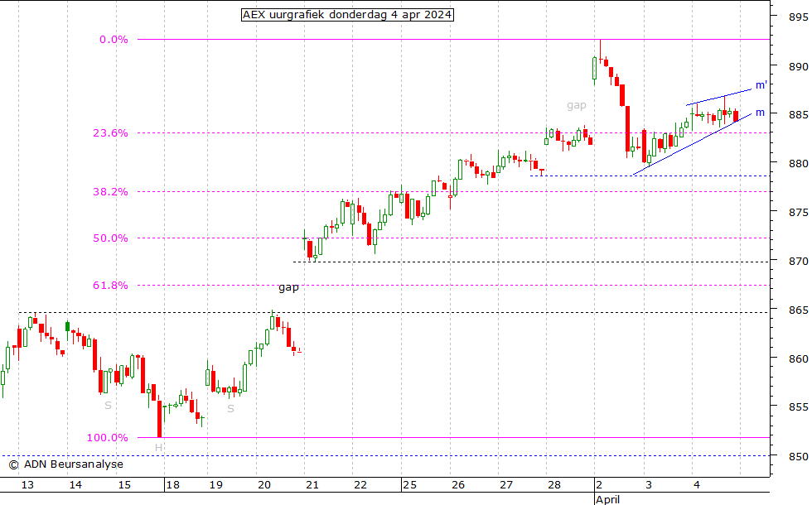The width and height of the screenshot is (812, 505).
Task: Click the '50.0%' Fibonacci level label
Action: 110,238
